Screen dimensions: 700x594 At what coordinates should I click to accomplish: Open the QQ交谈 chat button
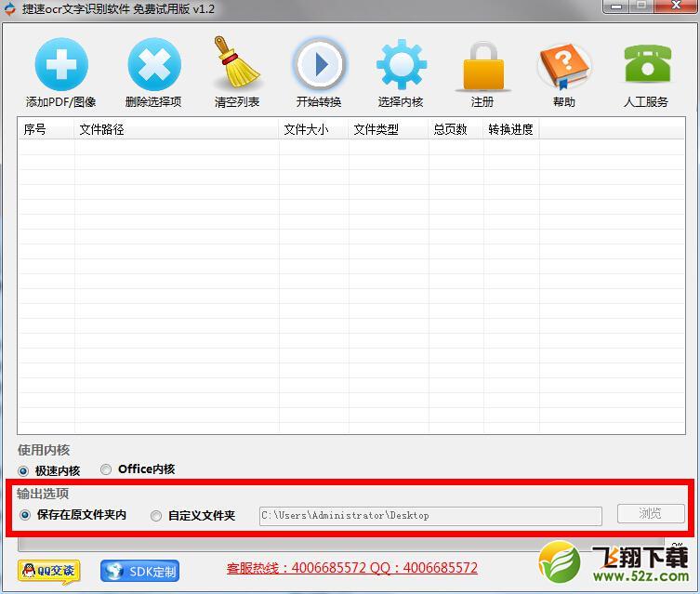(49, 571)
